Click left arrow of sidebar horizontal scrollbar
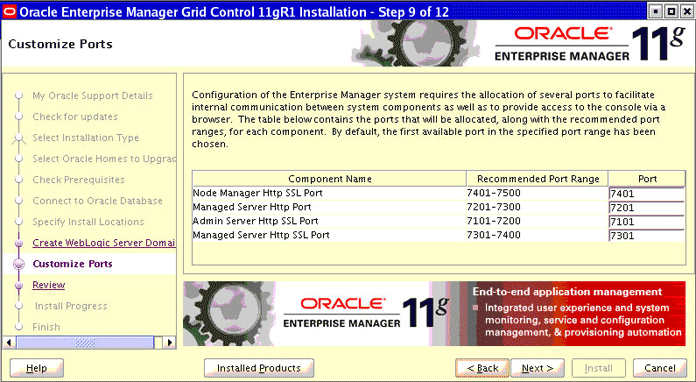Screen dimensions: 696x382 (x=9, y=343)
